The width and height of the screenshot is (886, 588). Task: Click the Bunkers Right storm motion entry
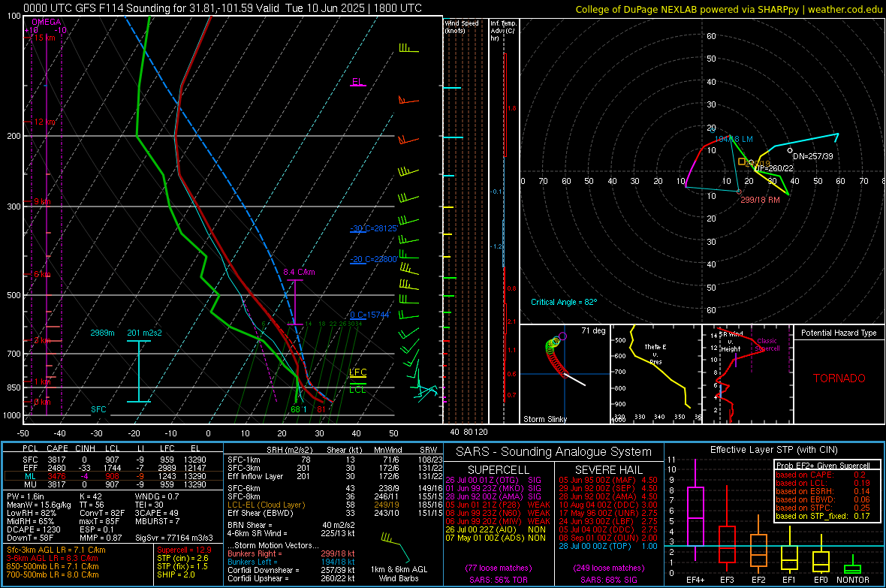[291, 553]
